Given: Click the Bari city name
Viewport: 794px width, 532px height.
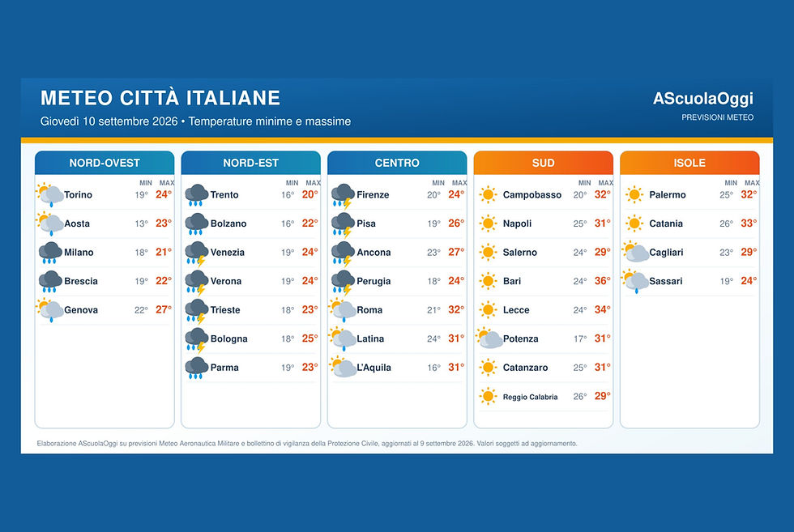Looking at the screenshot, I should point(512,281).
